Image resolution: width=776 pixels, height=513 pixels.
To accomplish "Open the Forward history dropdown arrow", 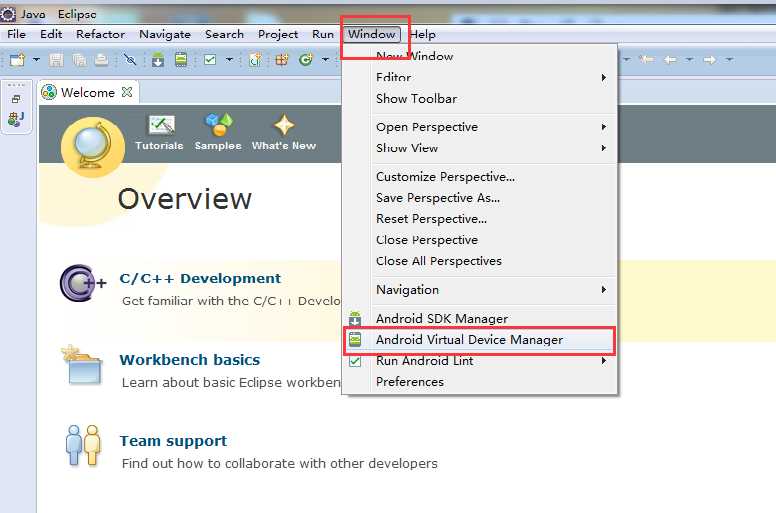I will [x=729, y=60].
